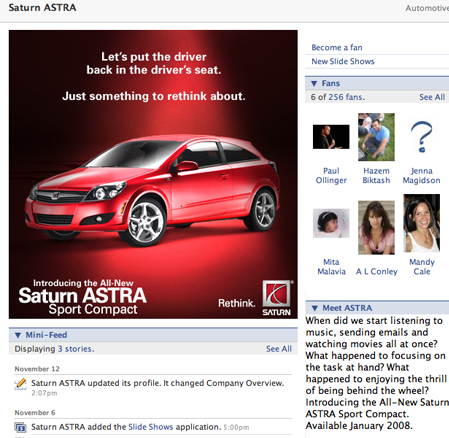
Task: Collapse the Mini-Feed section triangle
Action: coord(18,335)
